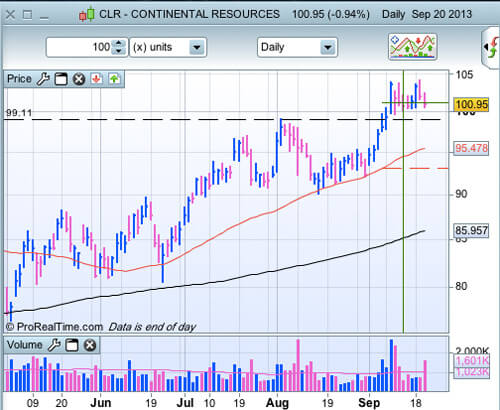
Task: Click the black dashed 99.11 resistance line
Action: [223, 119]
